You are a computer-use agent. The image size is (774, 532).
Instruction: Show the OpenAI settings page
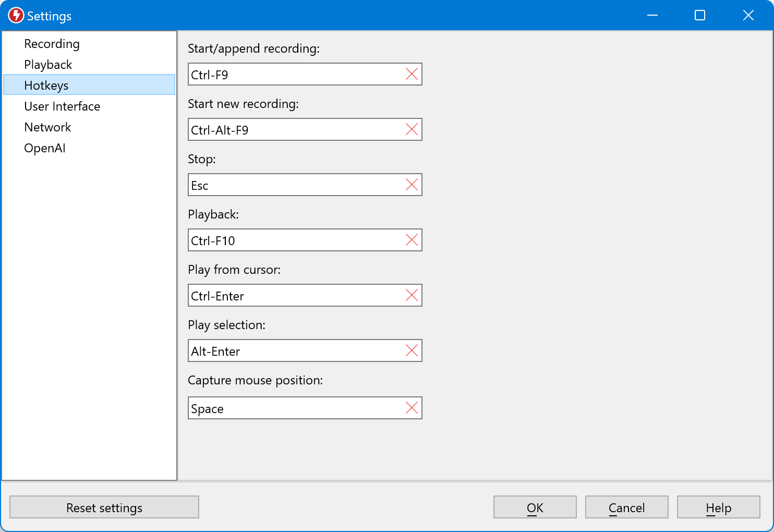point(45,148)
